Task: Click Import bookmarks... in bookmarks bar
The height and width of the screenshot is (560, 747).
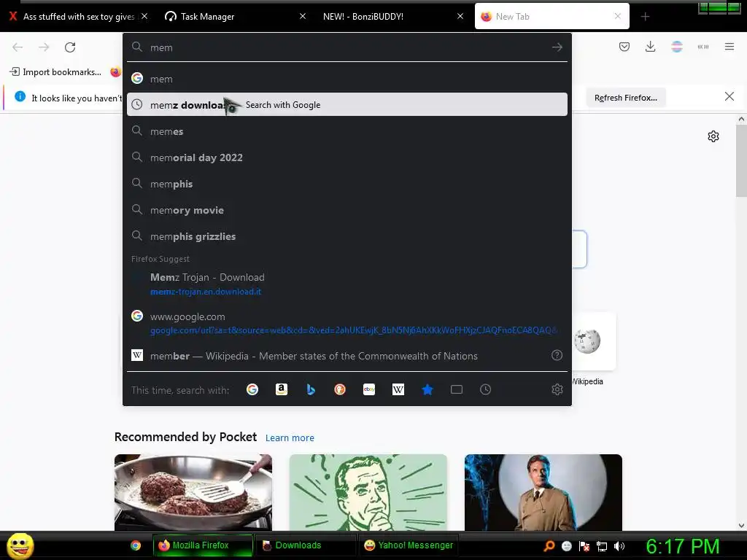Action: [x=55, y=72]
